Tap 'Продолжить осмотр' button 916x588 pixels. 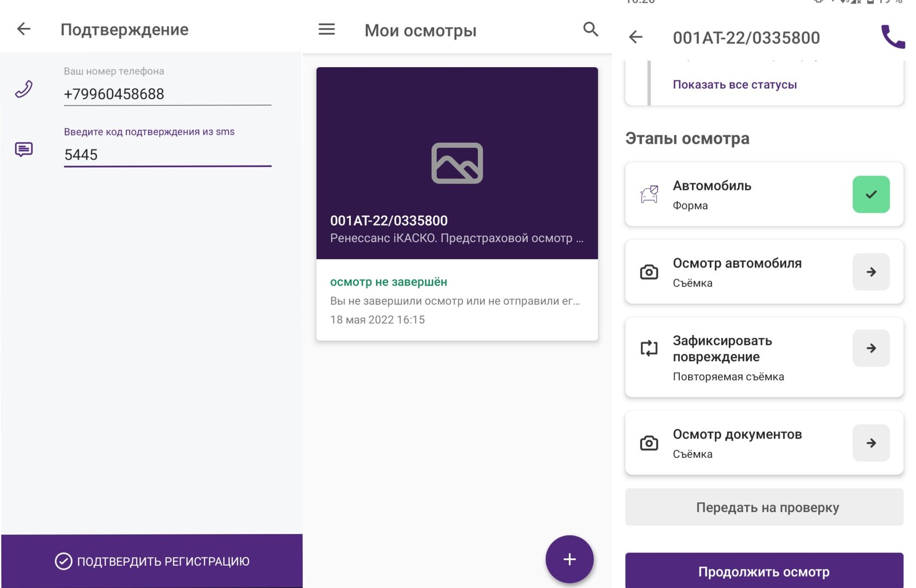click(x=764, y=571)
